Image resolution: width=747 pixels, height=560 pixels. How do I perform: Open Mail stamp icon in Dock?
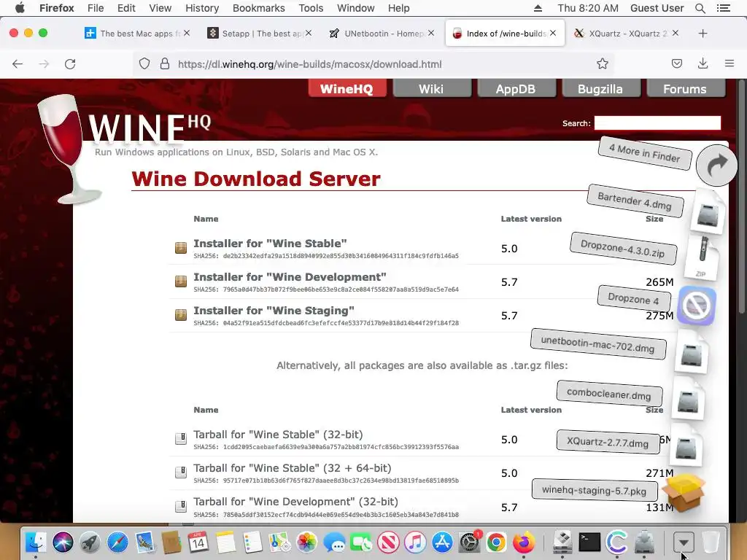(144, 542)
